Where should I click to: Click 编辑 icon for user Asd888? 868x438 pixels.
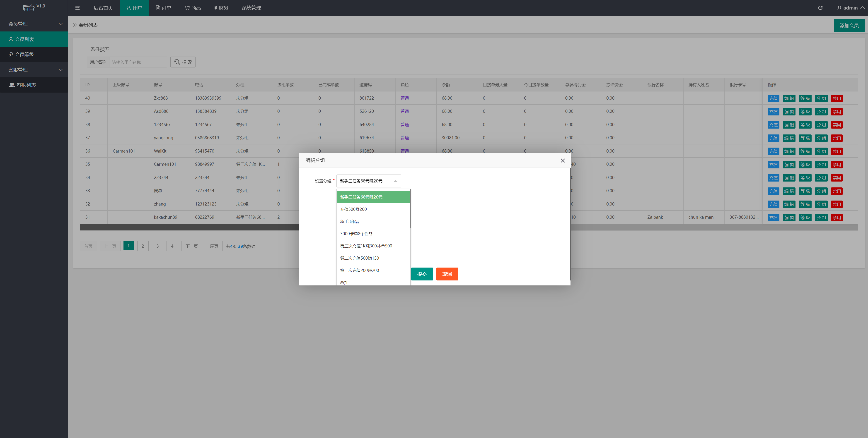tap(789, 111)
